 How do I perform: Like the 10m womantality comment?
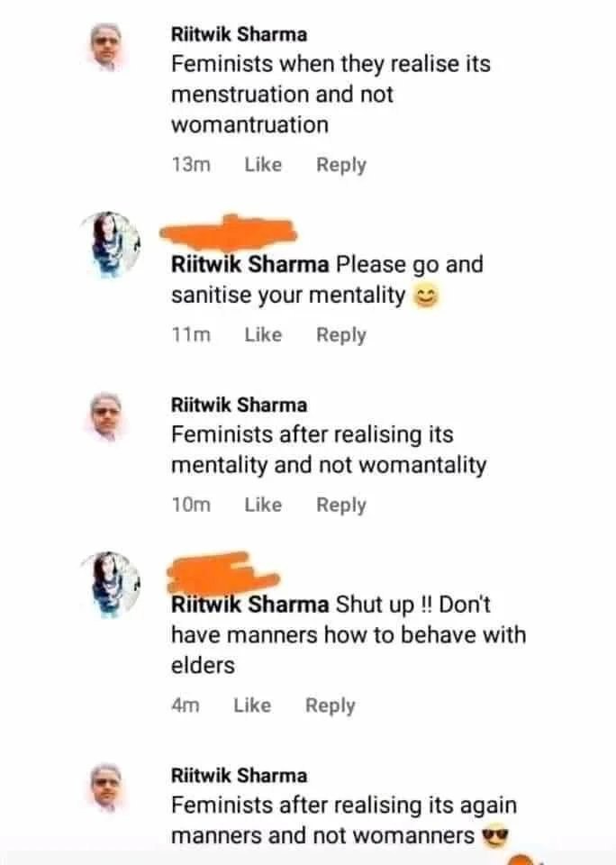coord(263,505)
